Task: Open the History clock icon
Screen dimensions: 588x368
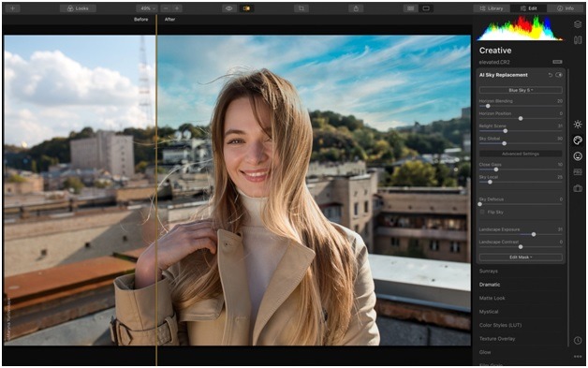Action: coord(578,341)
